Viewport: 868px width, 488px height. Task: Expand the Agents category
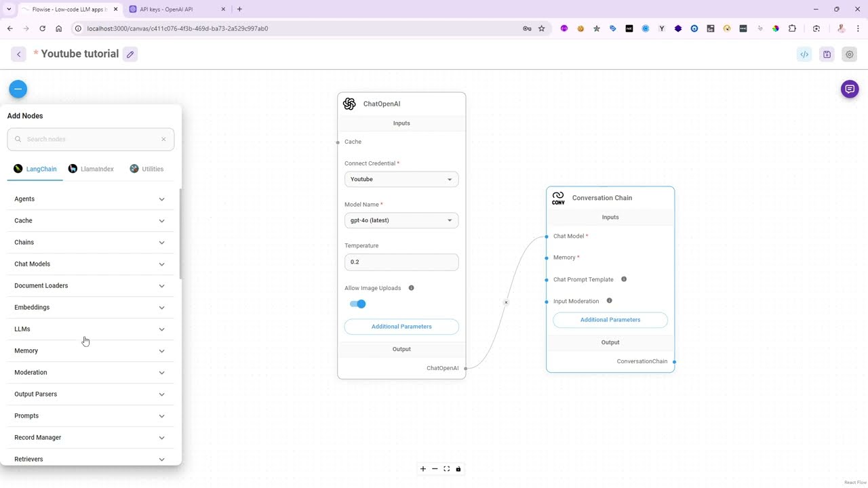point(90,199)
